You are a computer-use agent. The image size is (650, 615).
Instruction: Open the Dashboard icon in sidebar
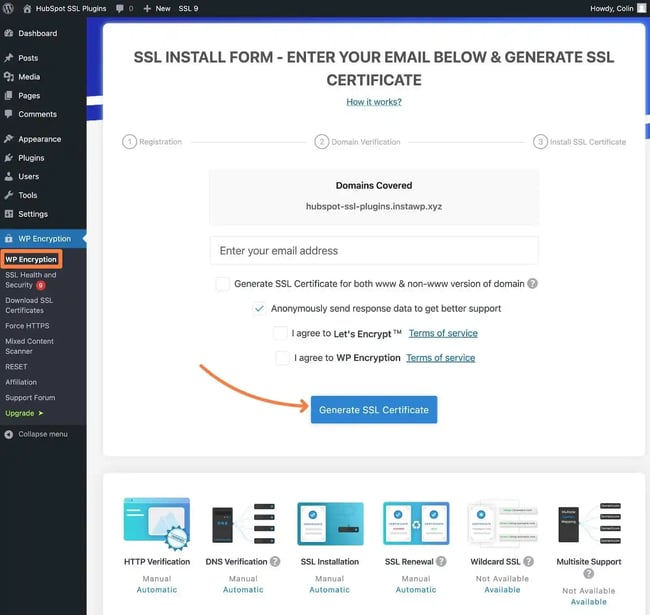point(9,33)
